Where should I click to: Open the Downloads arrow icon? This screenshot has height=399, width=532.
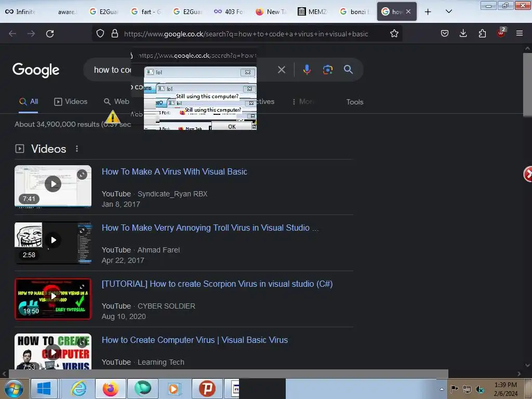click(463, 33)
